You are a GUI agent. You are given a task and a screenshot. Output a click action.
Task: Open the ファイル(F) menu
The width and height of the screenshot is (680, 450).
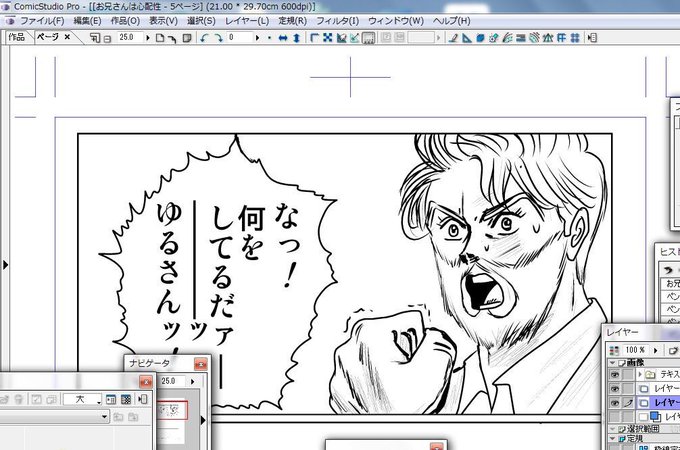42,21
